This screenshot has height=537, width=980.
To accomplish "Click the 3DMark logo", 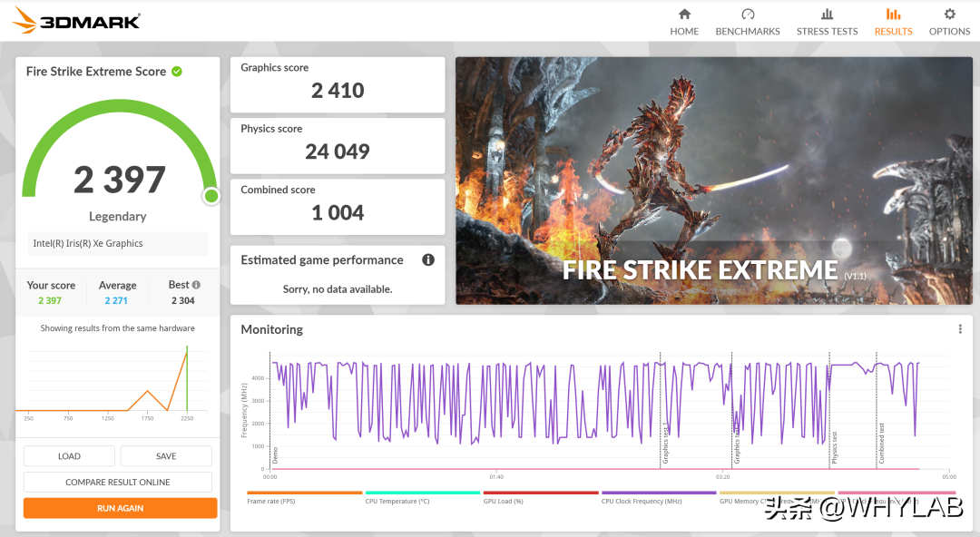I will 76,21.
